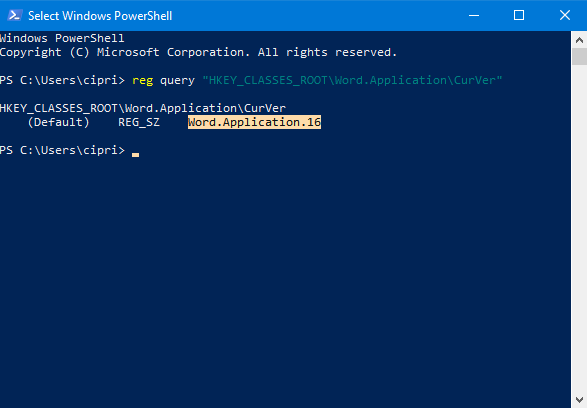This screenshot has width=587, height=408.
Task: Click the REG_SZ type text
Action: (139, 122)
